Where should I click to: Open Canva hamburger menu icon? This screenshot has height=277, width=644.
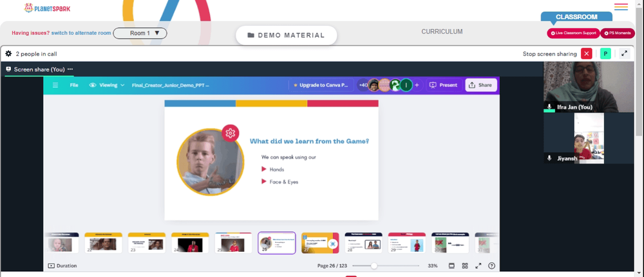[55, 85]
